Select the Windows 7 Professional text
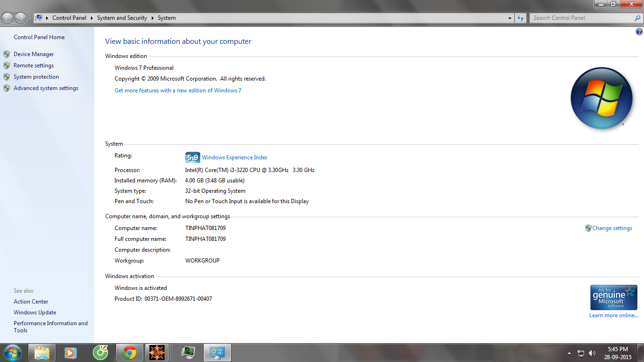Screen dimensions: 644x362 point(144,68)
